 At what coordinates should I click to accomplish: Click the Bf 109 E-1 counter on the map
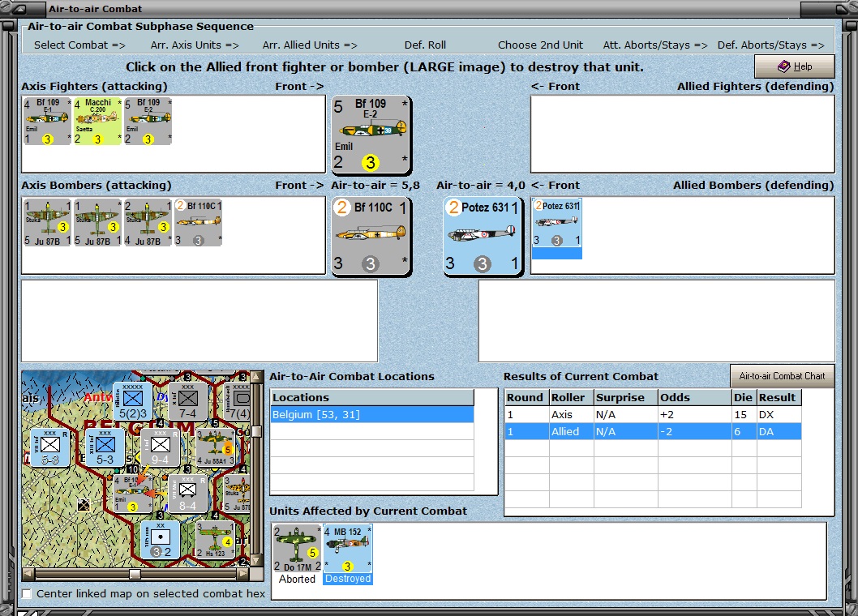point(132,494)
